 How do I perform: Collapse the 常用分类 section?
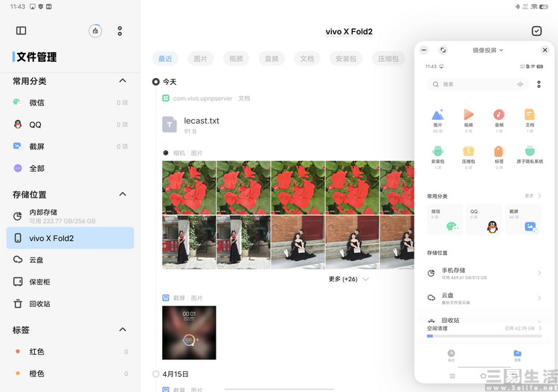123,81
